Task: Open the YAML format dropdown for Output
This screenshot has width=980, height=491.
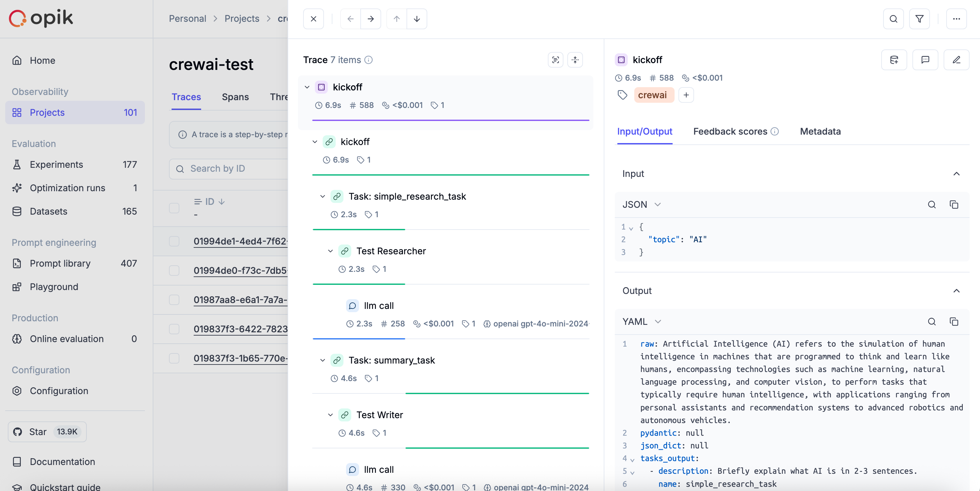Action: 641,322
